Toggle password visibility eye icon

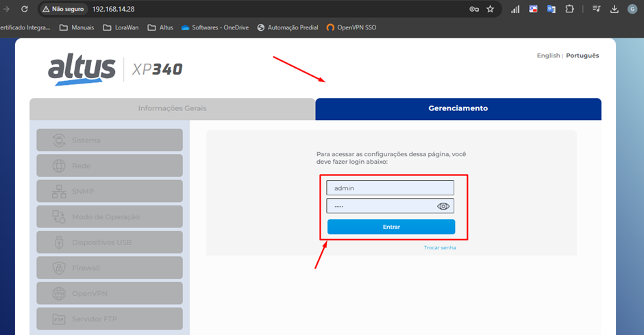tap(443, 206)
